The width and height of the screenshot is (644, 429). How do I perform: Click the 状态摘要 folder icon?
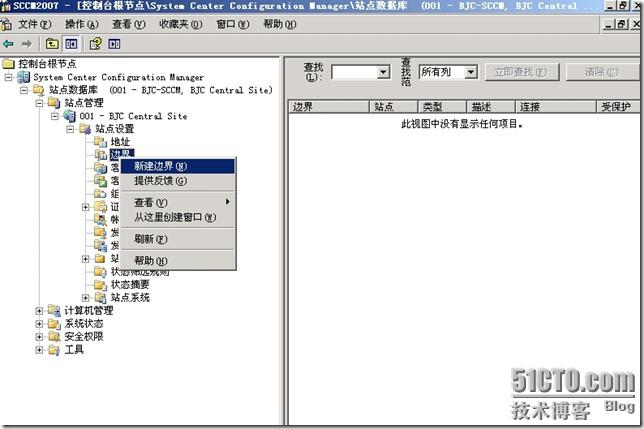point(100,284)
